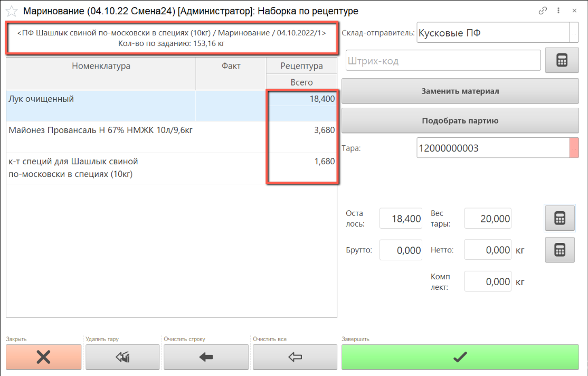Click the recipe value 1,680 cell
The image size is (588, 376).
point(301,162)
